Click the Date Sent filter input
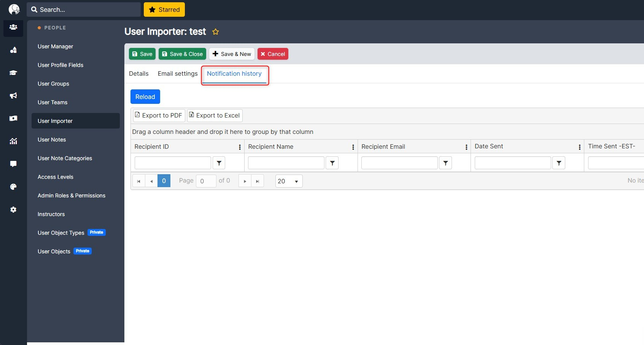The width and height of the screenshot is (644, 345). tap(513, 163)
